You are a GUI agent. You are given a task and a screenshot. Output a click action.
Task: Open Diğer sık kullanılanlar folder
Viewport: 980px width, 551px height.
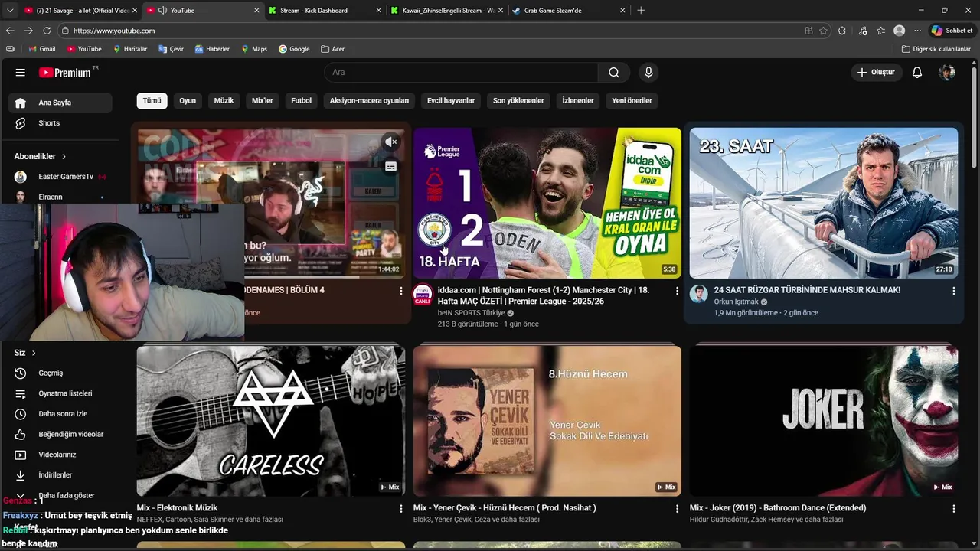[x=936, y=49]
